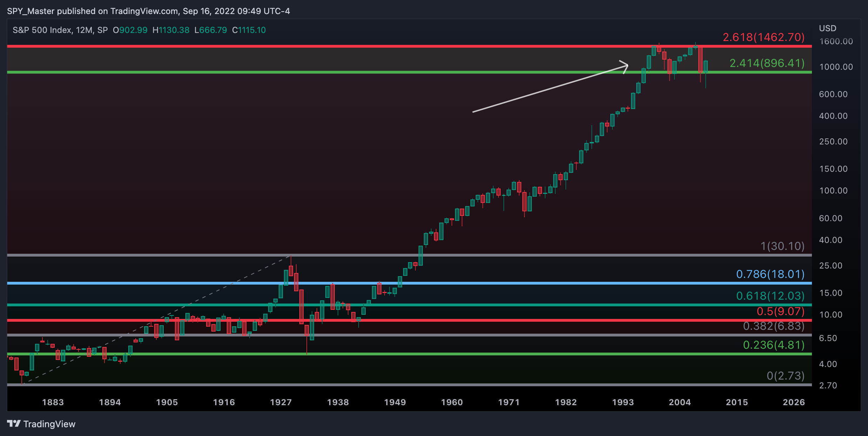The width and height of the screenshot is (868, 436).
Task: Click the 2004 year on time axis
Action: click(x=680, y=402)
